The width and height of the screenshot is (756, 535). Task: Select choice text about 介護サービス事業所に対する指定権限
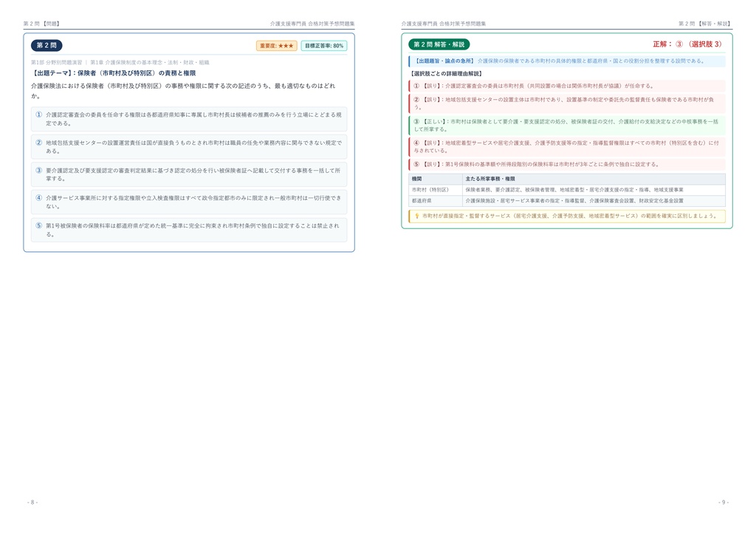pos(193,202)
